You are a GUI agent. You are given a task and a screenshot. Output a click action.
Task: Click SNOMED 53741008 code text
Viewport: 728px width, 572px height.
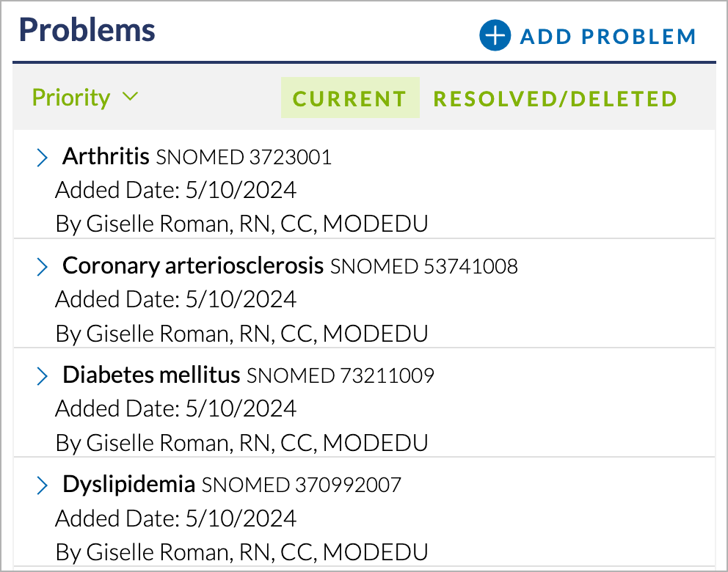coord(424,267)
